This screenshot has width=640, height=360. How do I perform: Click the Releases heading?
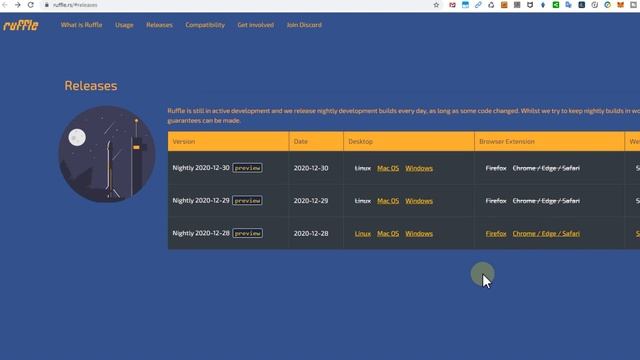[91, 86]
